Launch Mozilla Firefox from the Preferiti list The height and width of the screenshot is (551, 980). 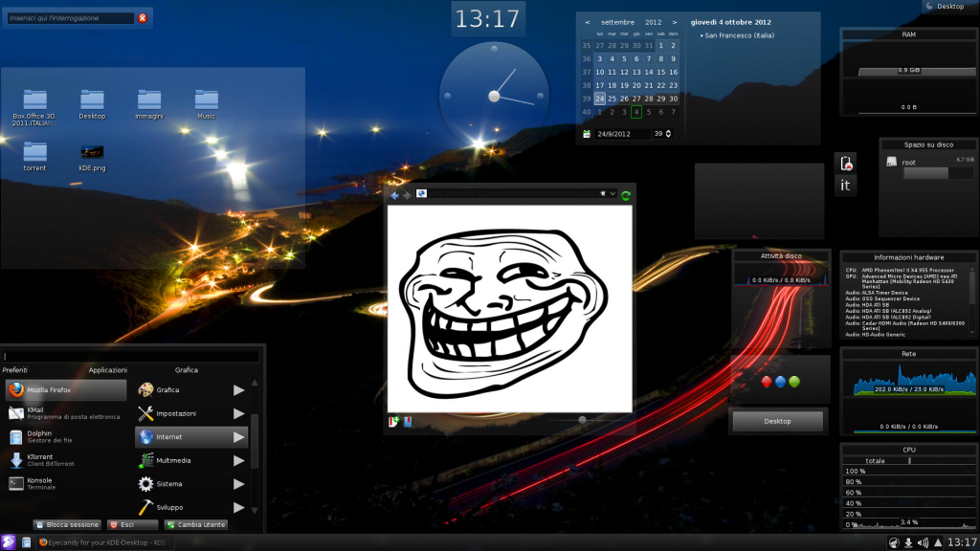64,389
